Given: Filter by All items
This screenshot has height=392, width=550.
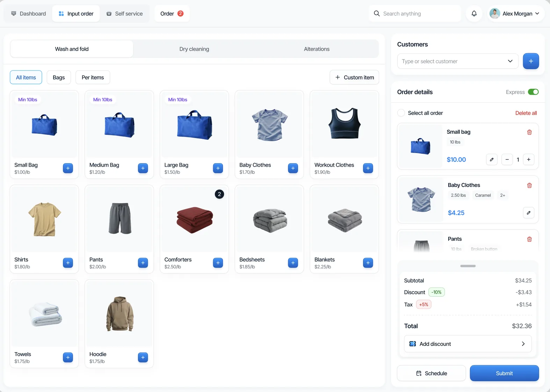Looking at the screenshot, I should click(26, 78).
